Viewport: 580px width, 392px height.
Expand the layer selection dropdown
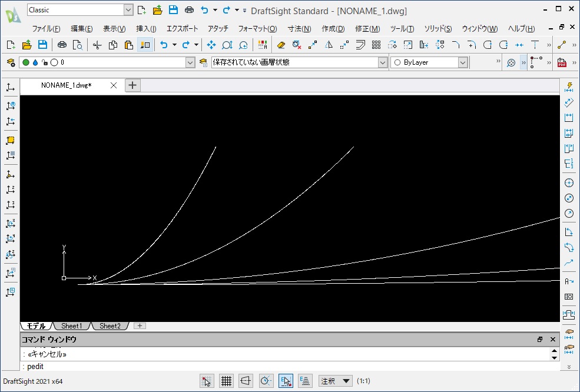click(x=190, y=62)
